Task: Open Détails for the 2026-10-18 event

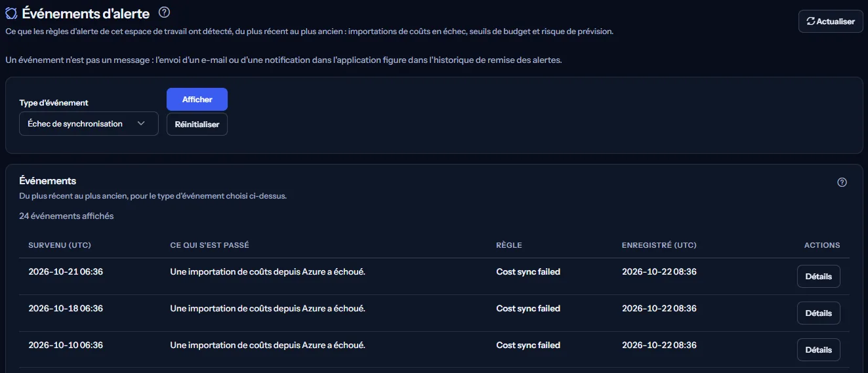Action: tap(819, 313)
